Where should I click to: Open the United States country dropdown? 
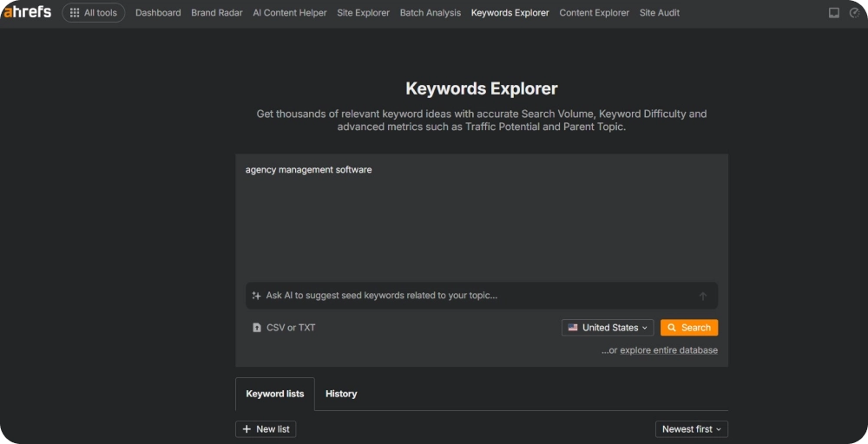click(x=608, y=327)
